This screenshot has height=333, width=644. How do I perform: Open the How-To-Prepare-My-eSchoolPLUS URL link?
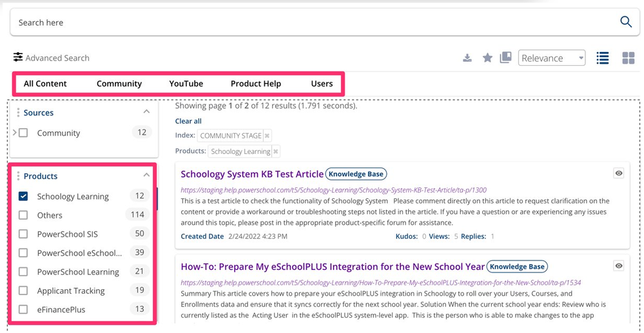[380, 283]
